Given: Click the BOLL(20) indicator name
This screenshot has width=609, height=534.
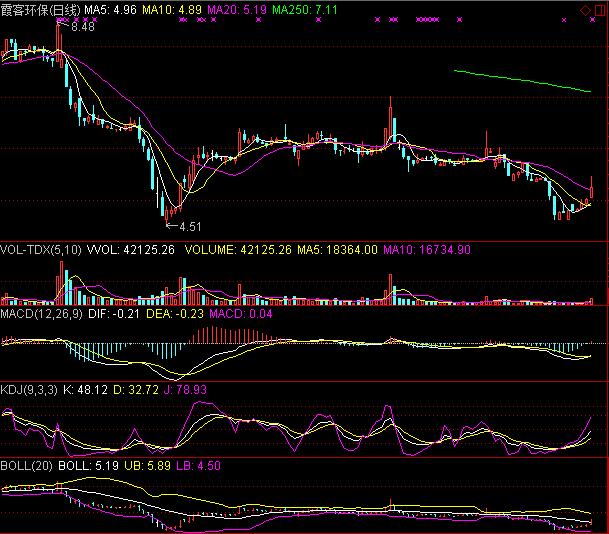Looking at the screenshot, I should point(26,466).
